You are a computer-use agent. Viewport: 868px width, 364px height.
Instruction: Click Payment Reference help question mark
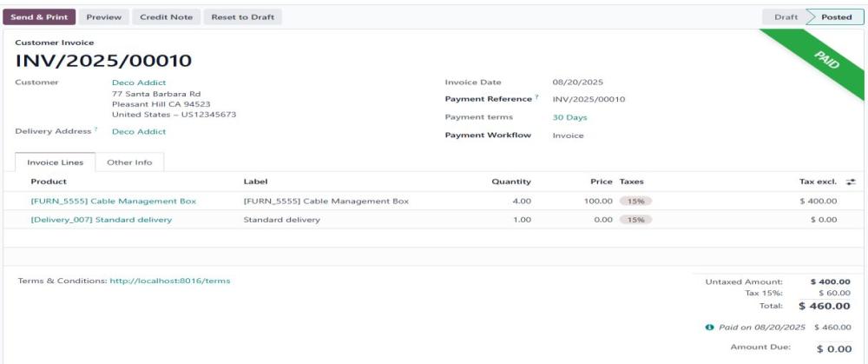[x=536, y=97]
